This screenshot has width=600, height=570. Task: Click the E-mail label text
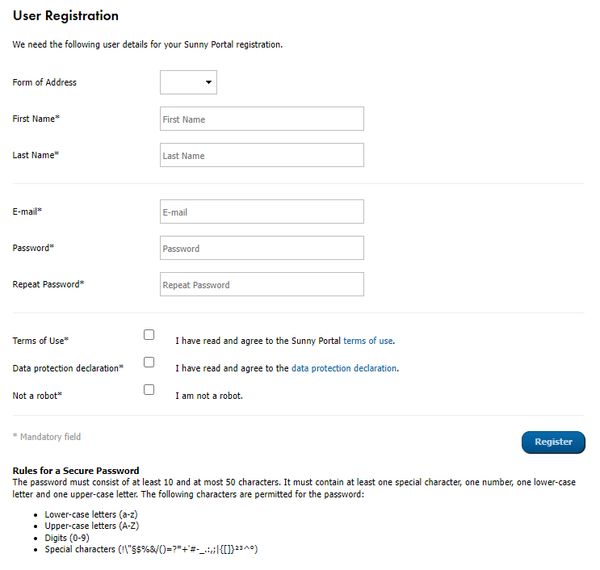click(27, 212)
